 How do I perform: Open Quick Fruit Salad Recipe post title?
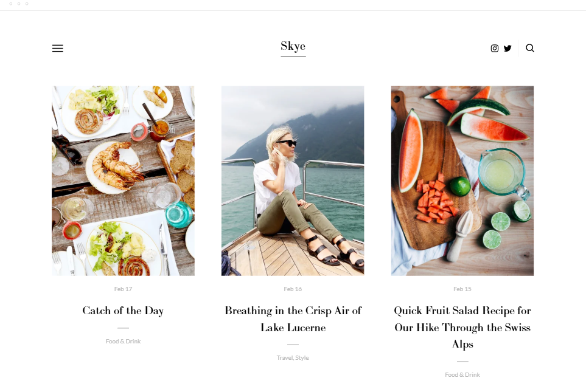coord(462,327)
